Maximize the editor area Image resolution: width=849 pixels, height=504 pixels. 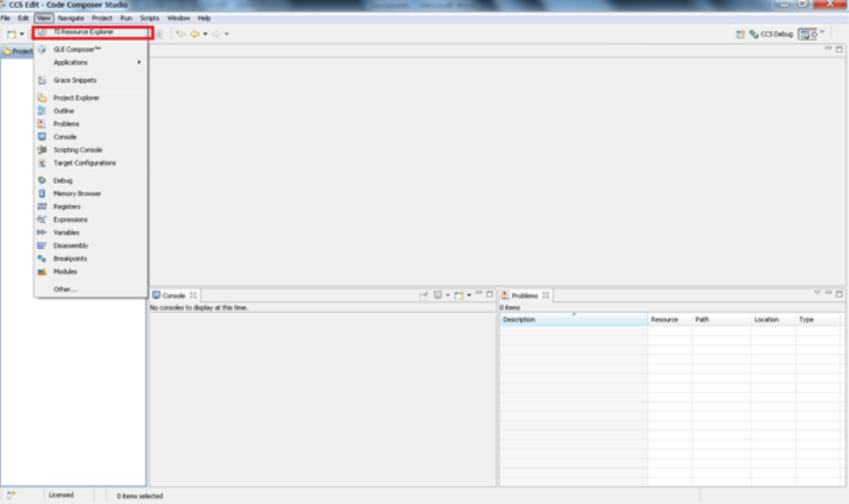pyautogui.click(x=839, y=49)
